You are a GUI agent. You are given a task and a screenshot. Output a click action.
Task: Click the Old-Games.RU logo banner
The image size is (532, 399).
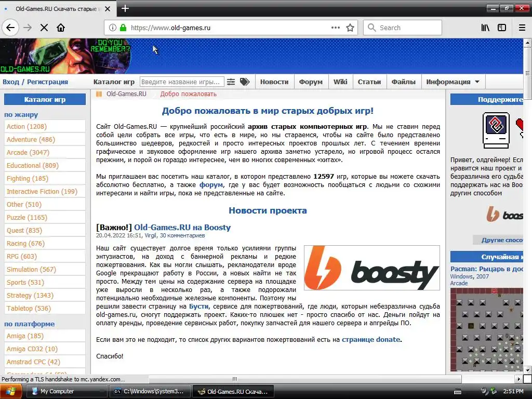pos(65,56)
